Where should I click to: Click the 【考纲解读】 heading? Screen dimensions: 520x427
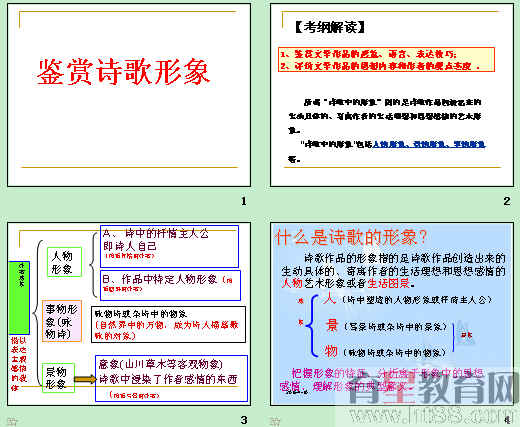click(330, 27)
